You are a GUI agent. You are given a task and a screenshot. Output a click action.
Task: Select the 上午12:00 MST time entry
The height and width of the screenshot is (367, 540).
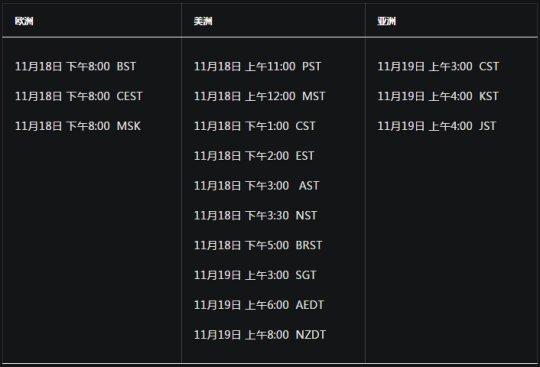(x=260, y=96)
